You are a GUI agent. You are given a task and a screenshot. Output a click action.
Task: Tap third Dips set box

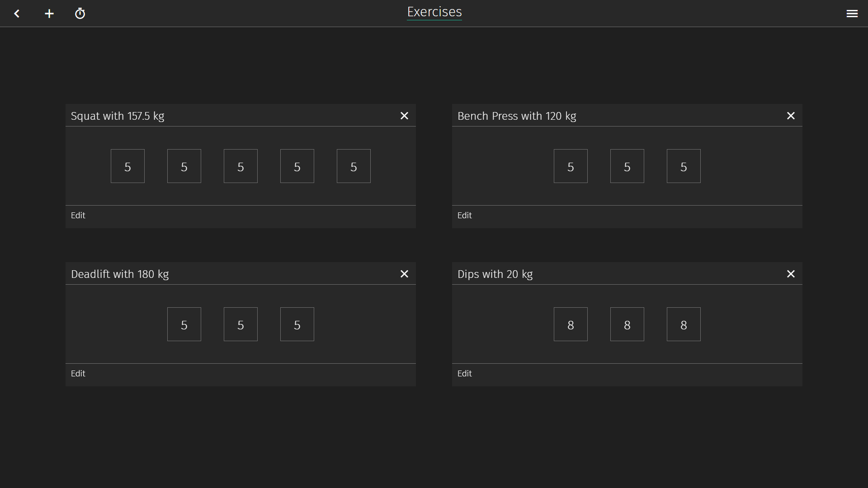pyautogui.click(x=684, y=324)
